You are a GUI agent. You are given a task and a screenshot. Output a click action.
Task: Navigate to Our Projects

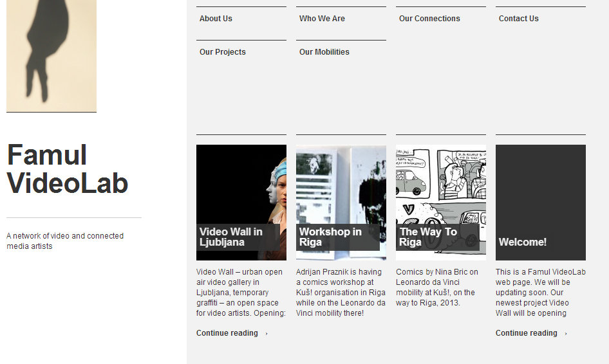[222, 52]
